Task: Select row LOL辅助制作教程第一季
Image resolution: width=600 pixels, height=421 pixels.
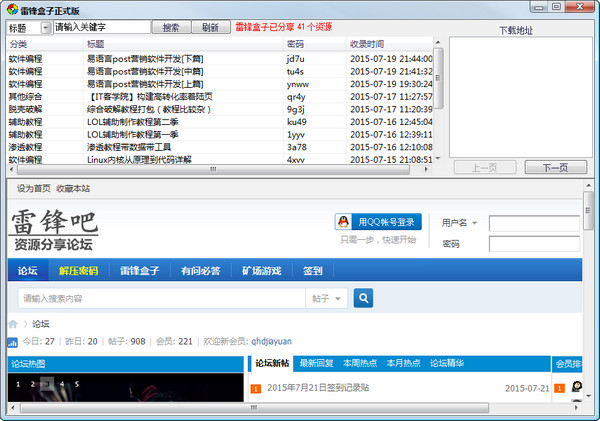Action: [x=220, y=134]
